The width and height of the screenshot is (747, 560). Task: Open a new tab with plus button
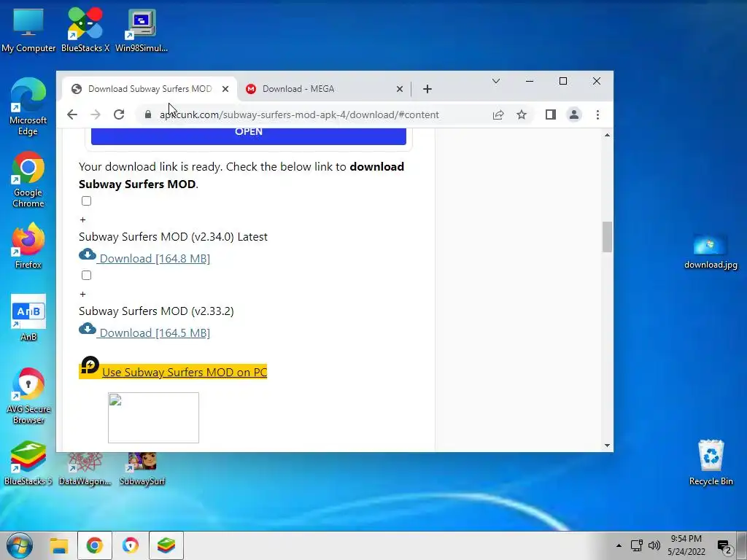(427, 89)
